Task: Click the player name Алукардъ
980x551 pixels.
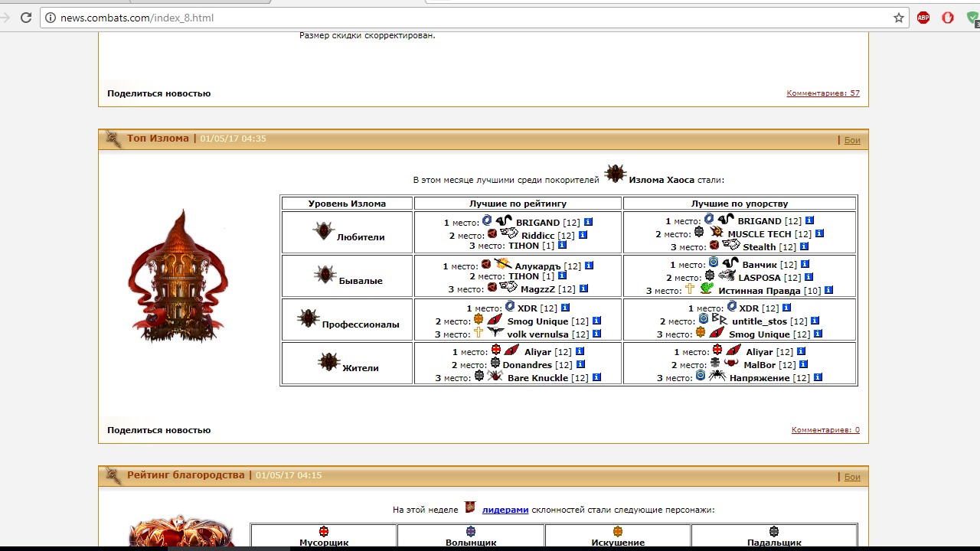Action: tap(538, 266)
